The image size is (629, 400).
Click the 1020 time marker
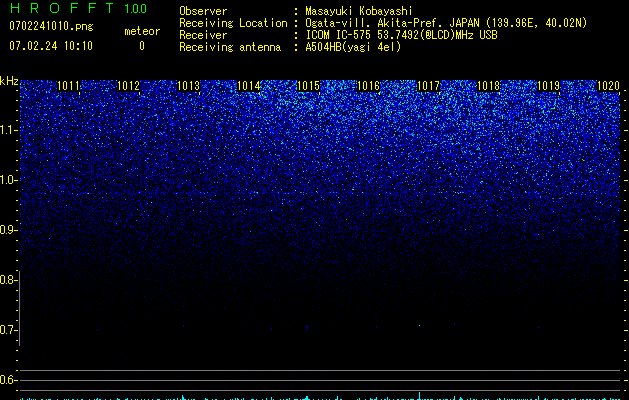pyautogui.click(x=608, y=86)
